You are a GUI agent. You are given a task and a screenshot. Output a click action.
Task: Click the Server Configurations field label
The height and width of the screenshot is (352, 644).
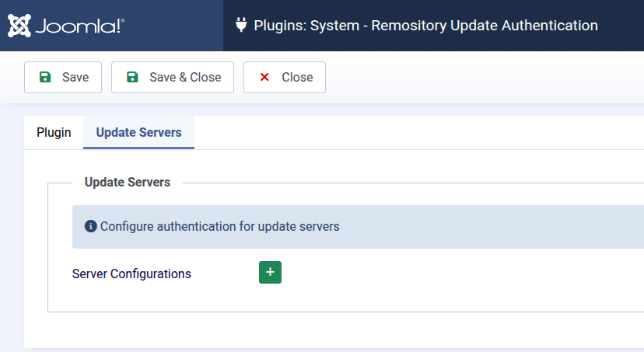pos(131,274)
